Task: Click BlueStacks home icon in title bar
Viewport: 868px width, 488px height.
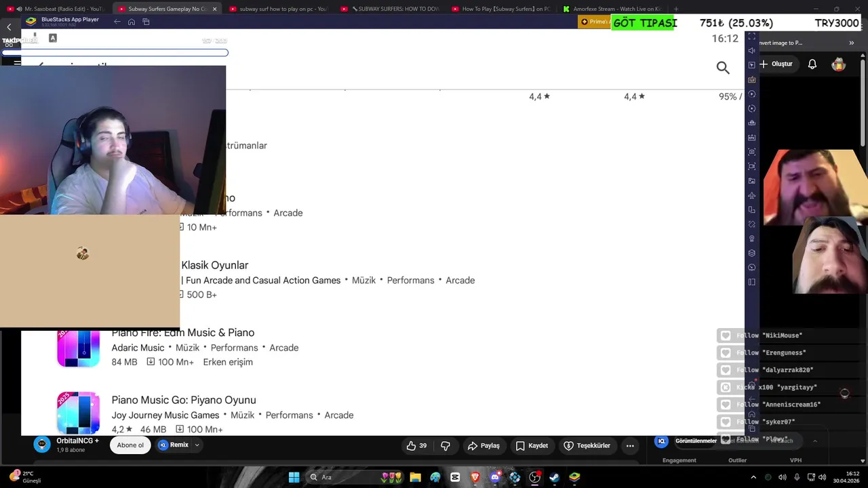Action: pos(132,22)
